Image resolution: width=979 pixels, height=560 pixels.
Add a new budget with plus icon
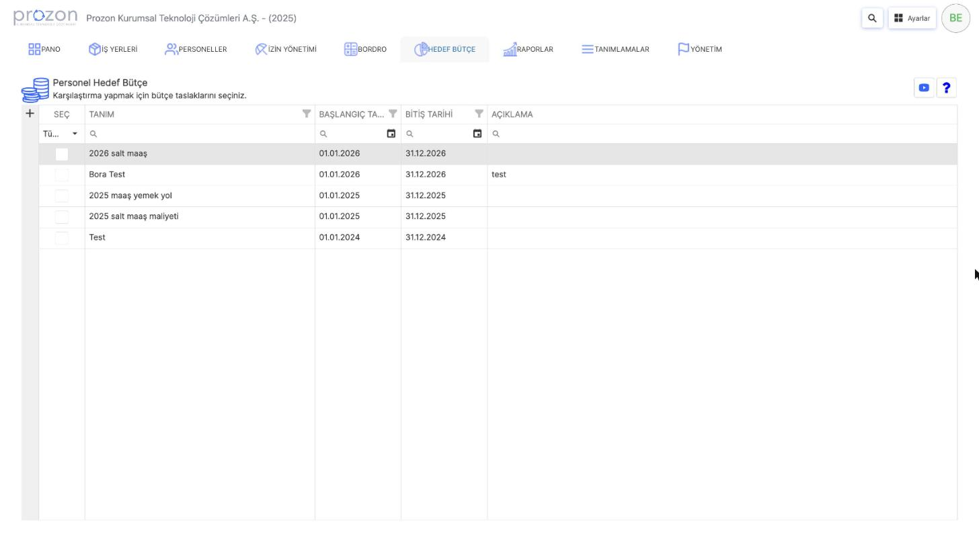point(30,114)
